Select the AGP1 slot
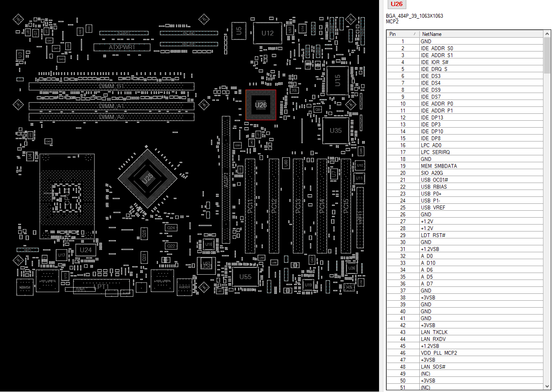The height and width of the screenshot is (392, 553). (x=226, y=179)
